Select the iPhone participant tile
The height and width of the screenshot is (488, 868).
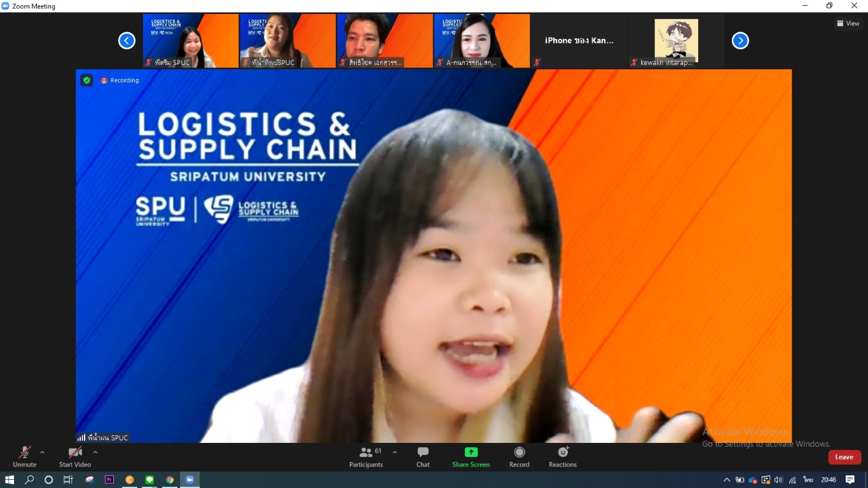(x=579, y=41)
